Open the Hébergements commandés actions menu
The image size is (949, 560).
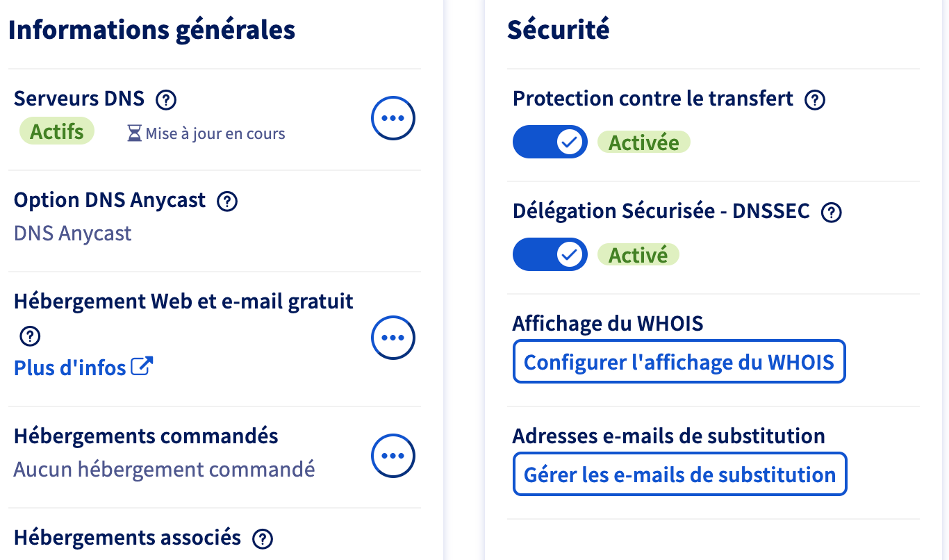393,456
